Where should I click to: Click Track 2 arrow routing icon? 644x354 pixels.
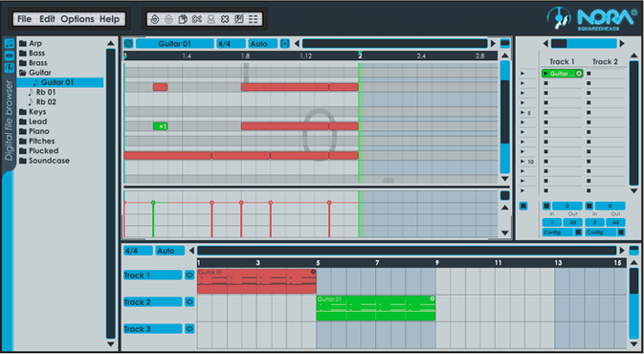tap(189, 301)
